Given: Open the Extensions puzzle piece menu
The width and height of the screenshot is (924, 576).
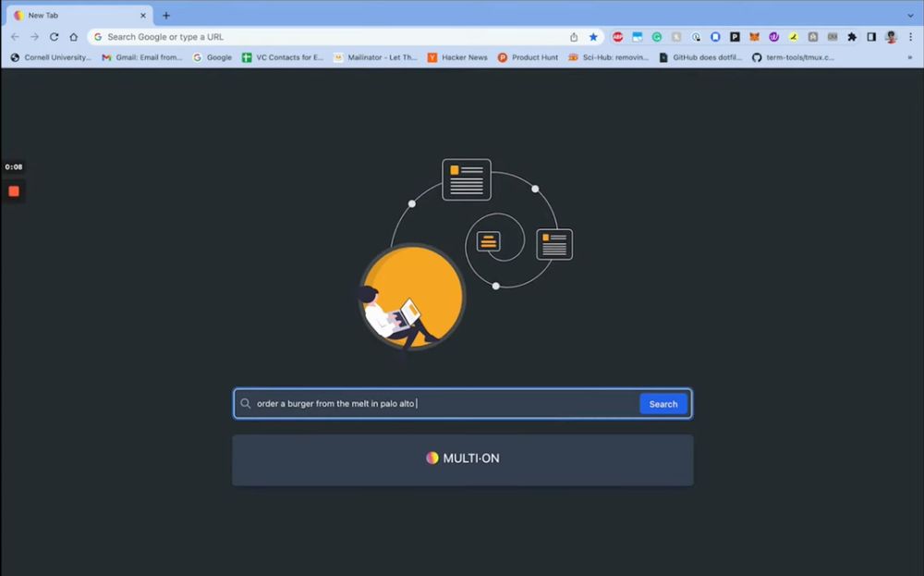Looking at the screenshot, I should 852,37.
